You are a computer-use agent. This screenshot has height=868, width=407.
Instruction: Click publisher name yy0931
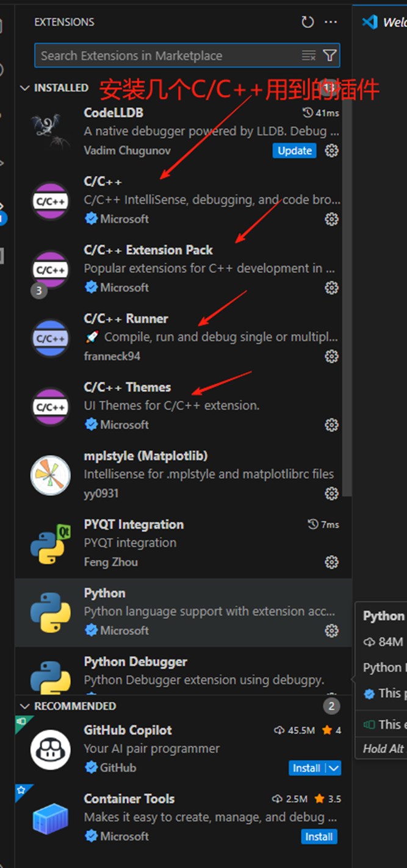101,493
